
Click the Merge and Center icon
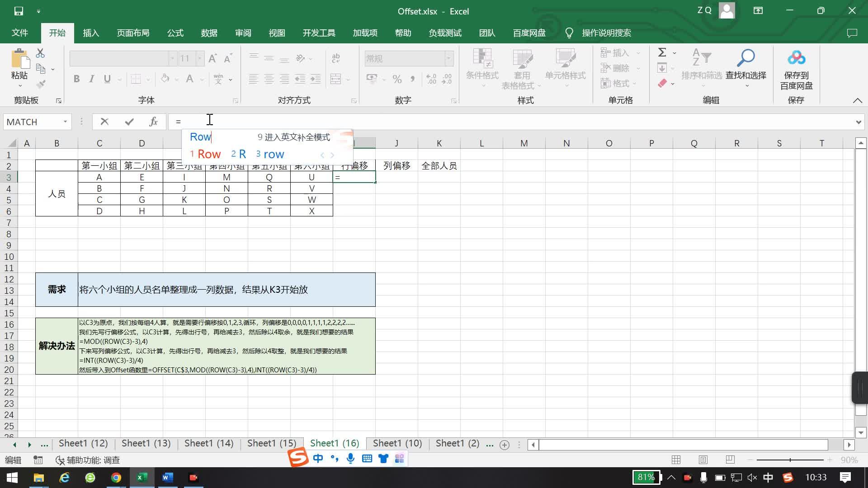click(x=336, y=79)
